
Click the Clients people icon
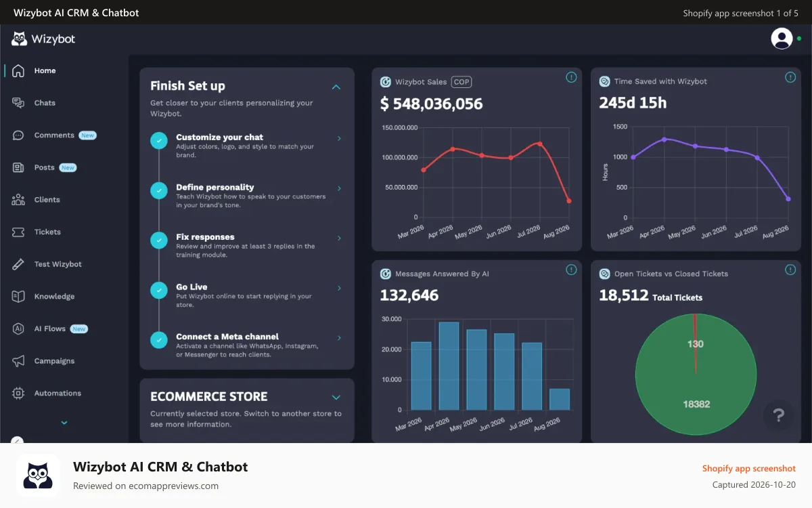18,200
